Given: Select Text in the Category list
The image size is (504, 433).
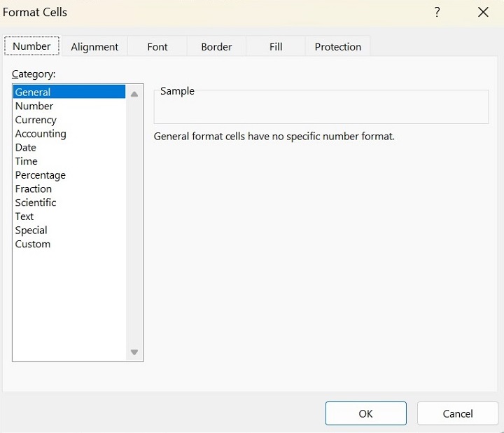Looking at the screenshot, I should click(24, 216).
